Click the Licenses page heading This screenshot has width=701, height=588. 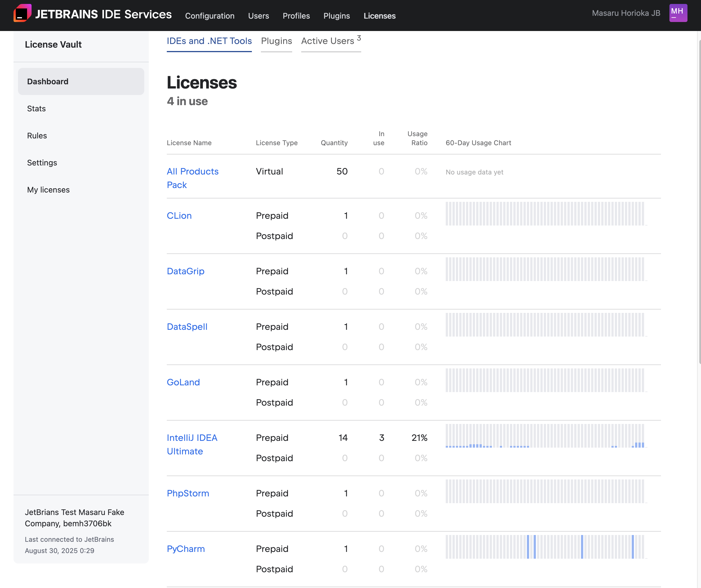click(202, 83)
